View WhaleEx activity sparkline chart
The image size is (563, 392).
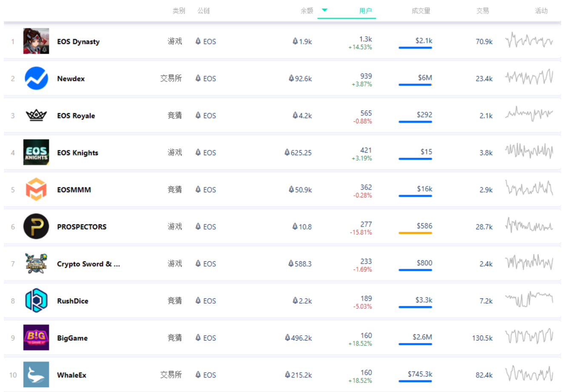pyautogui.click(x=529, y=374)
